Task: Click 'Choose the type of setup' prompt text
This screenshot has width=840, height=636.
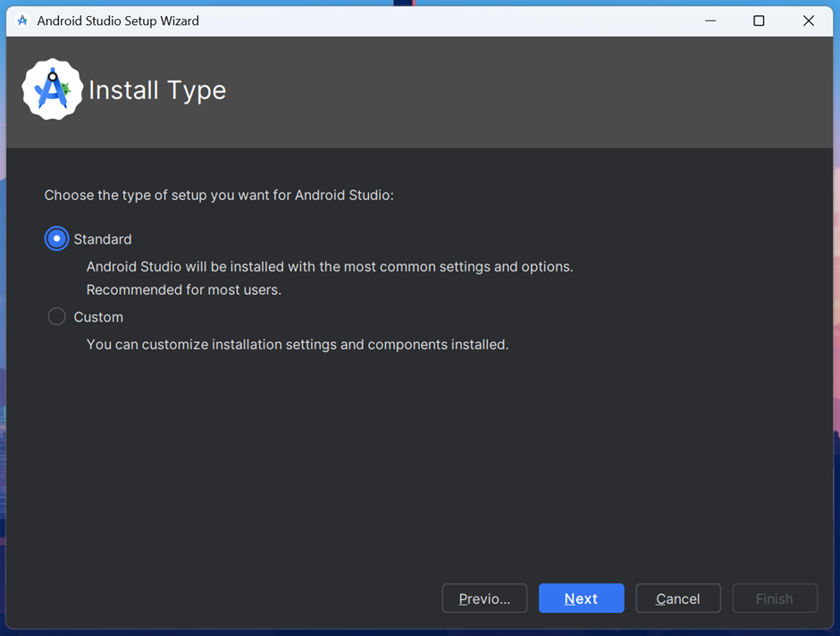Action: pos(219,195)
